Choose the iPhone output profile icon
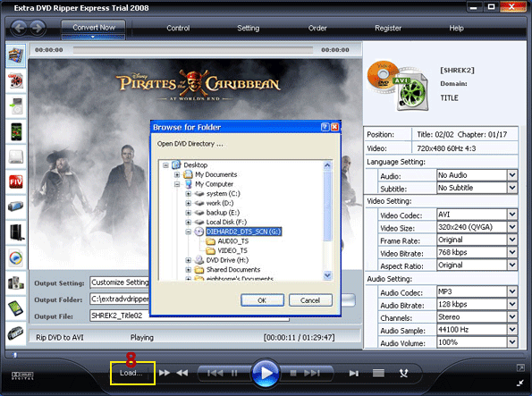This screenshot has width=532, height=396. [x=16, y=131]
